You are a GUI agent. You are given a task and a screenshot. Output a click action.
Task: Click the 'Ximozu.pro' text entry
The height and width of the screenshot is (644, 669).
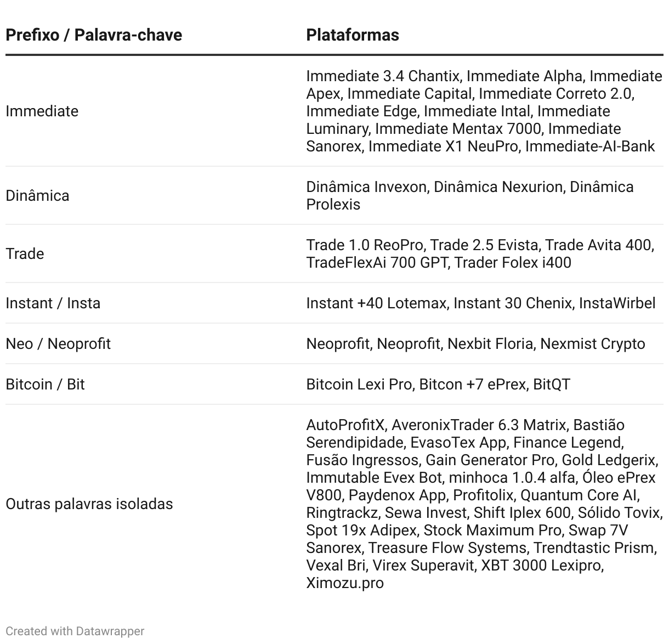345,583
